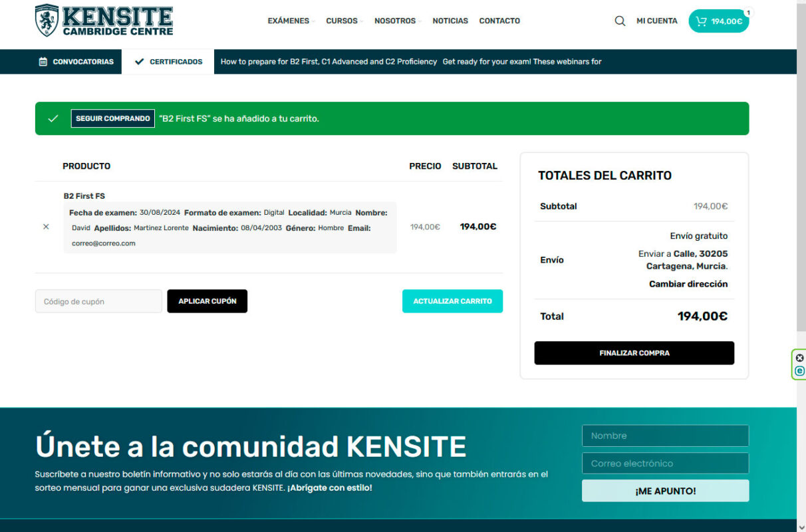Open the search magnifier icon
Screen dimensions: 806x532
[620, 21]
